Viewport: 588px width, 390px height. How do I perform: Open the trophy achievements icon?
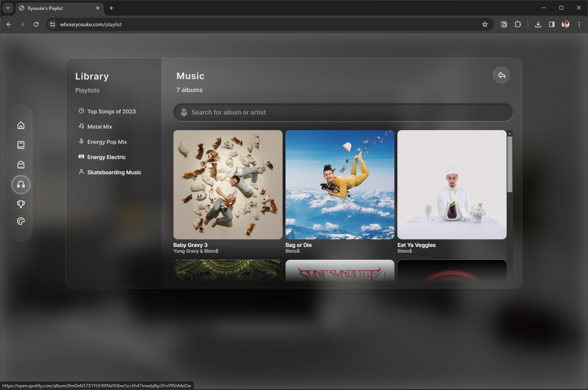pyautogui.click(x=21, y=204)
